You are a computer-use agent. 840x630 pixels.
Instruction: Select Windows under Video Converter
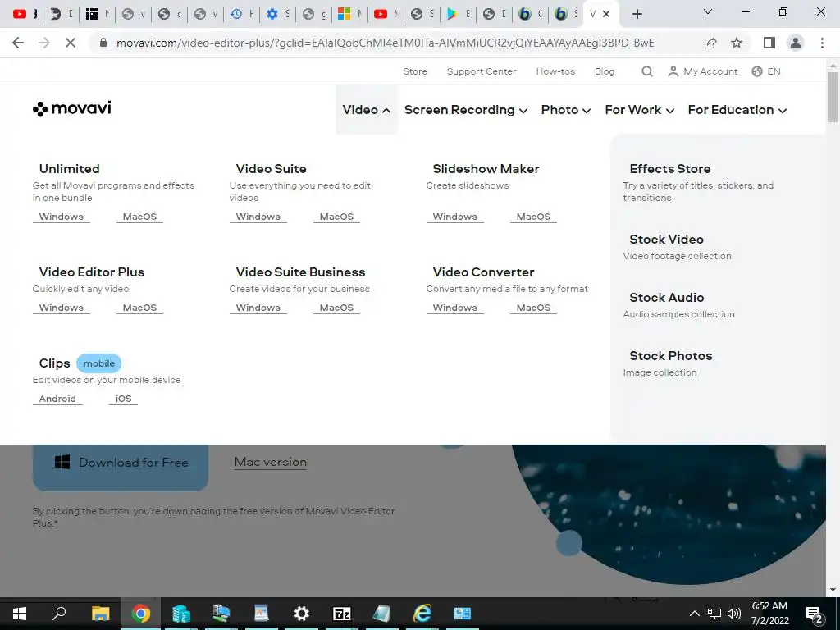[x=454, y=308]
